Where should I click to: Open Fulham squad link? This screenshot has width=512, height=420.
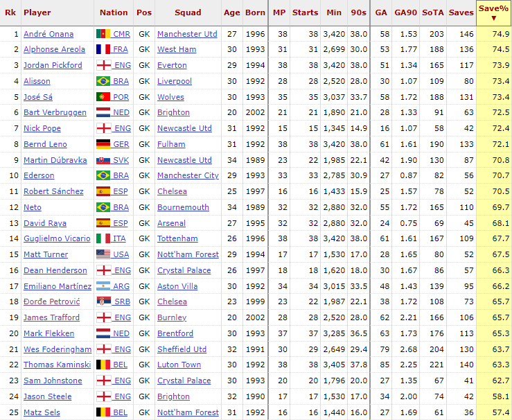(171, 144)
